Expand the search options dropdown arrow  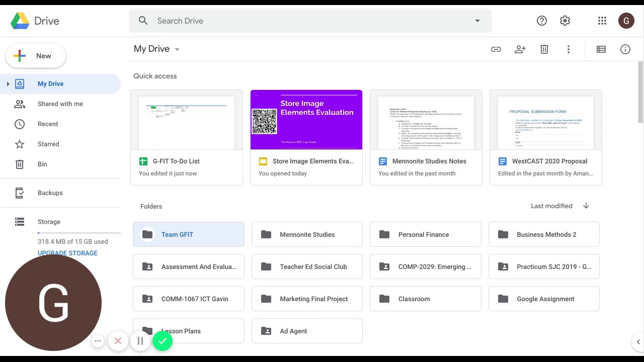(x=477, y=21)
